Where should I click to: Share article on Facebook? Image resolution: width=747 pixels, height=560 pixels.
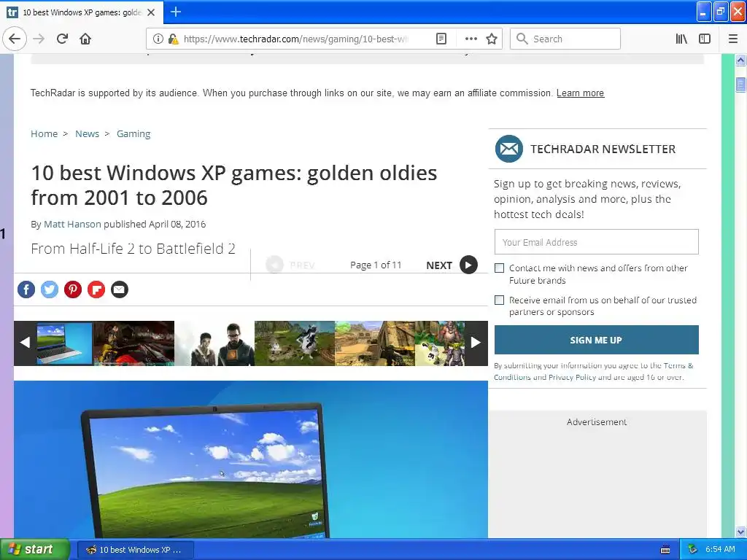tap(26, 289)
